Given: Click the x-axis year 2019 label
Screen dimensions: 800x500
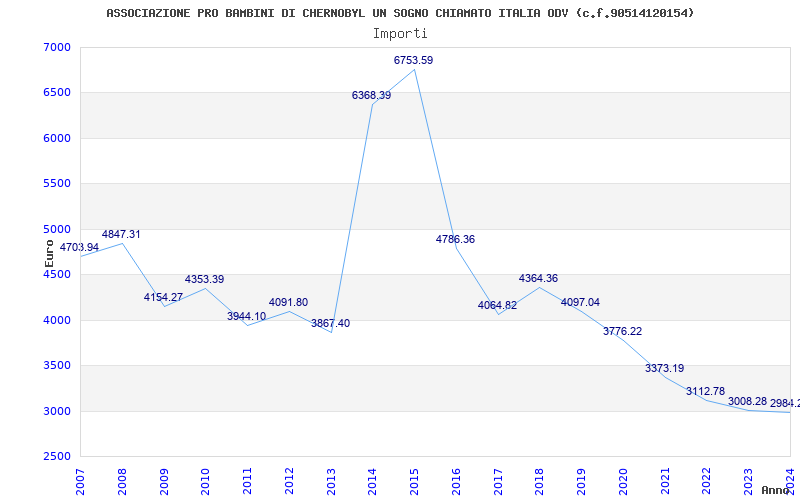Looking at the screenshot, I should pyautogui.click(x=582, y=481).
